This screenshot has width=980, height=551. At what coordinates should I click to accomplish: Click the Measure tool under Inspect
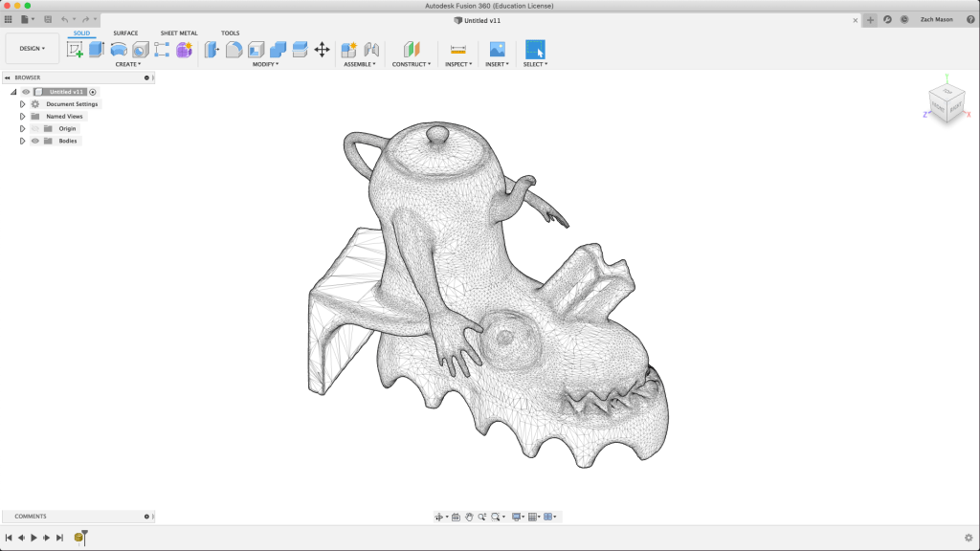point(457,50)
